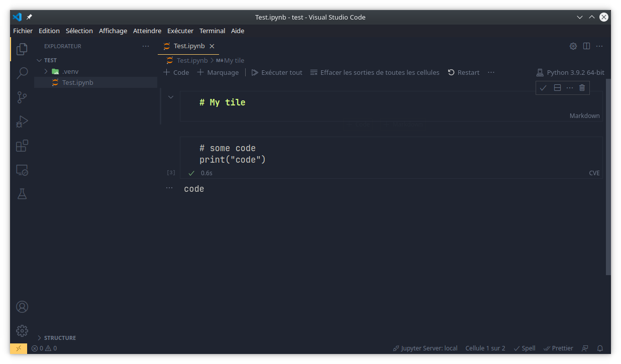The height and width of the screenshot is (364, 621).
Task: Open notebook settings gear in editor title
Action: click(573, 46)
